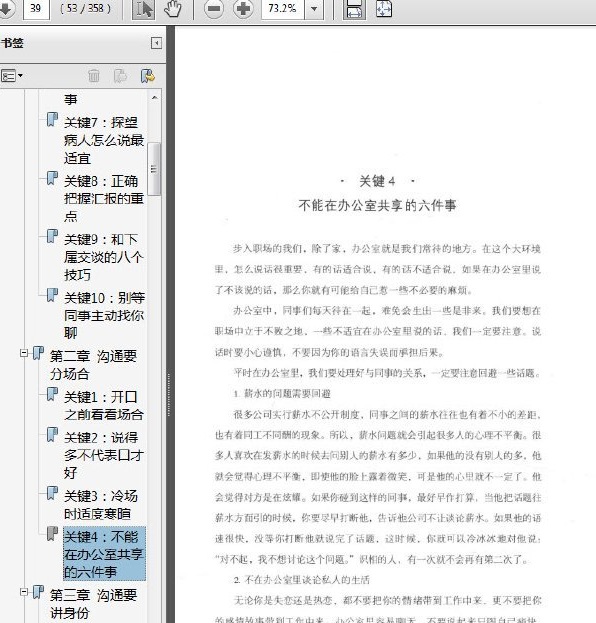Zoom in with the plus button
Screen dimensions: 596x623
click(x=243, y=9)
